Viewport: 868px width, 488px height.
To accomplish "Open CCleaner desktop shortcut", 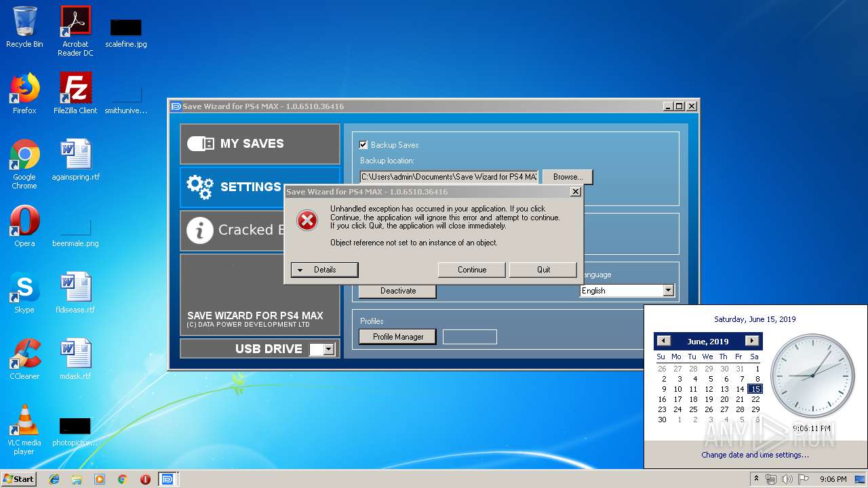I will [x=24, y=359].
